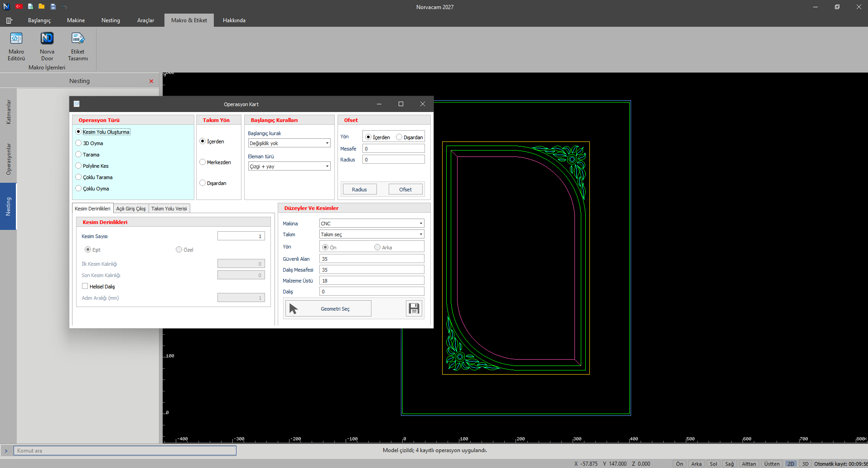
Task: Launch the Norva Door tool
Action: (x=47, y=46)
